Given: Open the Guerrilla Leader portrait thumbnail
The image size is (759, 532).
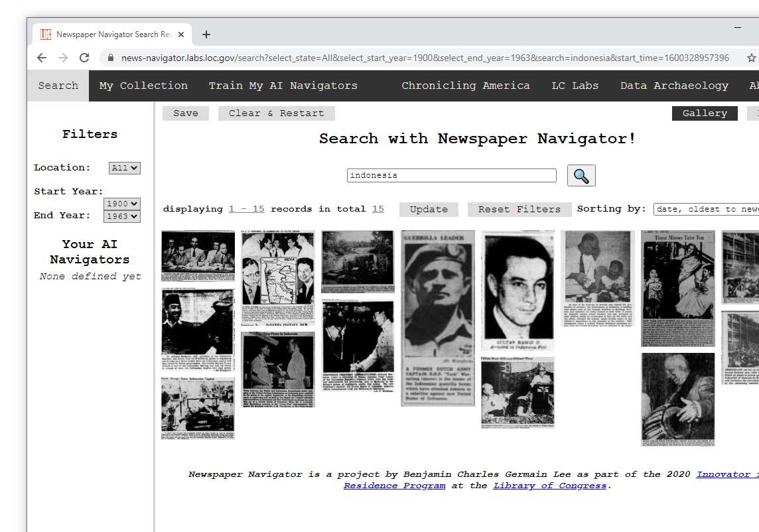Looking at the screenshot, I should 438,318.
